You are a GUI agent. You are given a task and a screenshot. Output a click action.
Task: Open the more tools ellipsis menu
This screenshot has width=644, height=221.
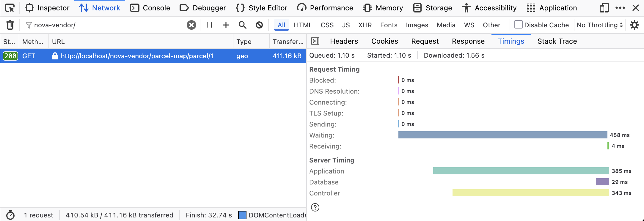coord(620,8)
